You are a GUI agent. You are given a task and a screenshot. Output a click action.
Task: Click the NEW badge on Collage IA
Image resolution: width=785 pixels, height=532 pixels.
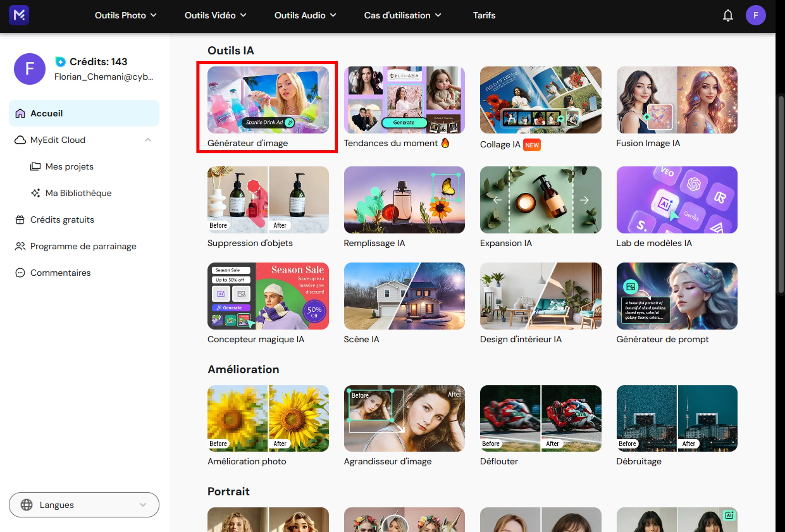tap(532, 145)
